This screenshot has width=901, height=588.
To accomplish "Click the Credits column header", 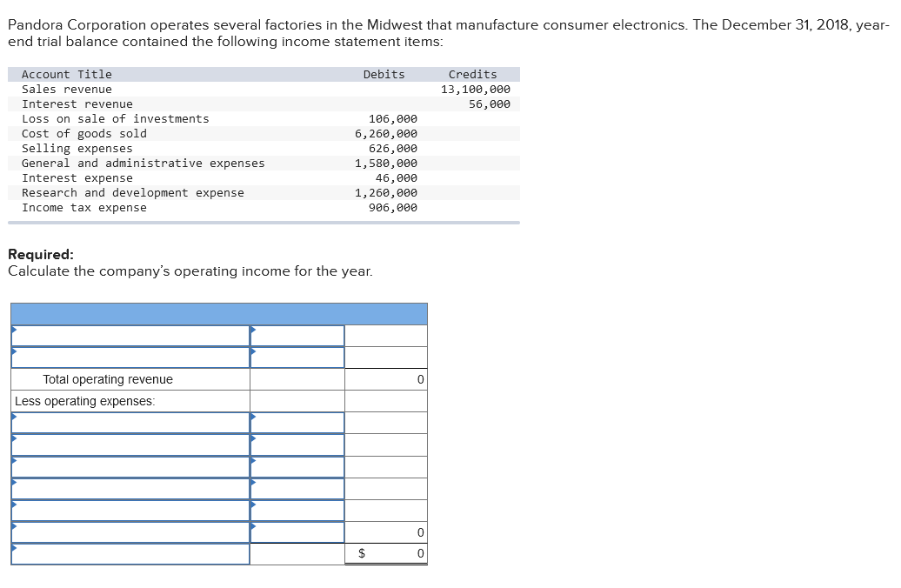I will click(x=472, y=74).
